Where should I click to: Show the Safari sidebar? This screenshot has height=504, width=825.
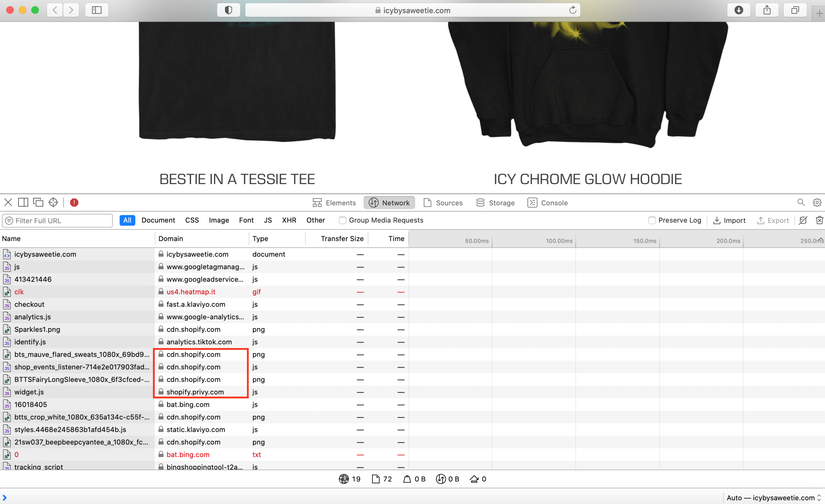point(97,10)
